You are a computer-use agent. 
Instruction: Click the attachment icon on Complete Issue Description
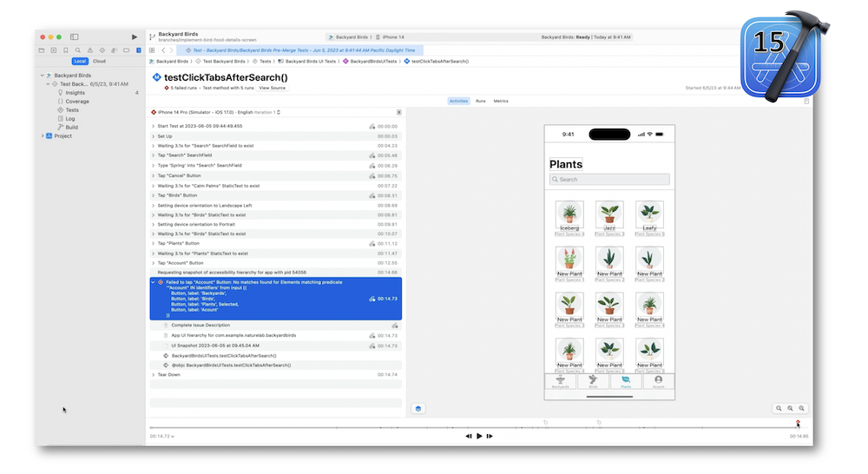(x=395, y=326)
